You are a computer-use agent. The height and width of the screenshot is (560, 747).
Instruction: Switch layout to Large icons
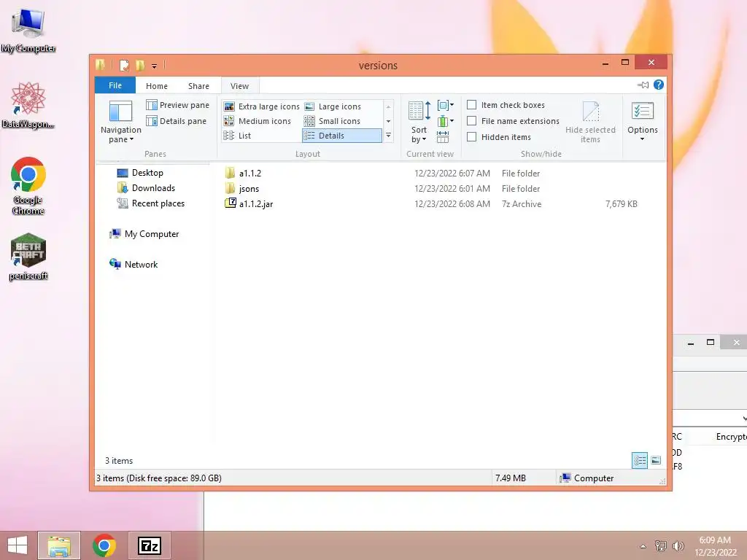click(333, 106)
